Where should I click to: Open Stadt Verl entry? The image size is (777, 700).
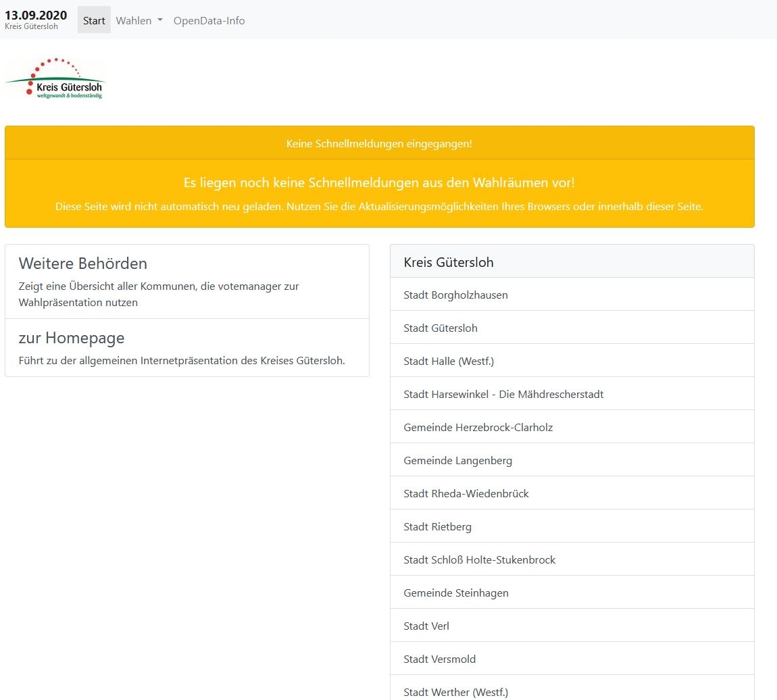point(426,626)
